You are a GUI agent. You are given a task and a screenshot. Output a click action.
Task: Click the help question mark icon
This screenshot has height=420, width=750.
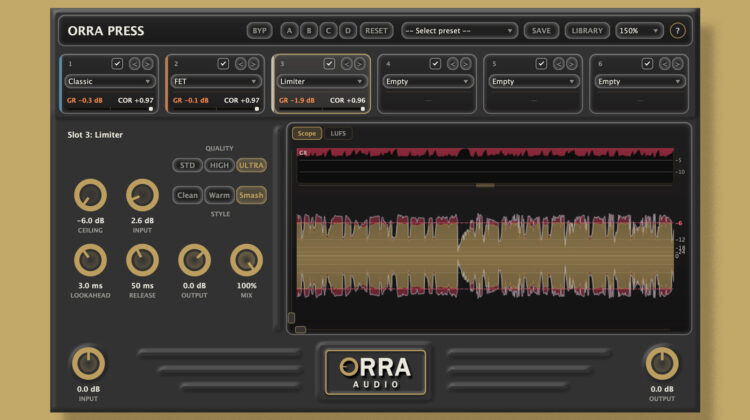[x=677, y=31]
